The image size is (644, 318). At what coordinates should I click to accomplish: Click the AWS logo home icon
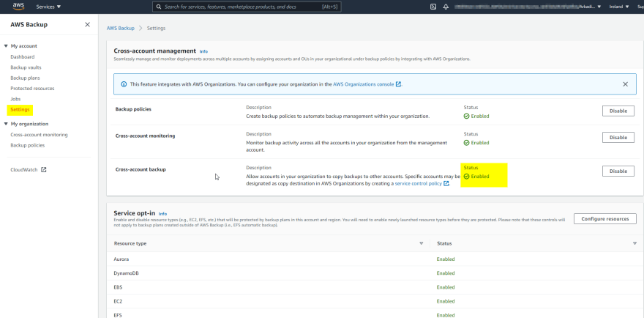point(18,6)
